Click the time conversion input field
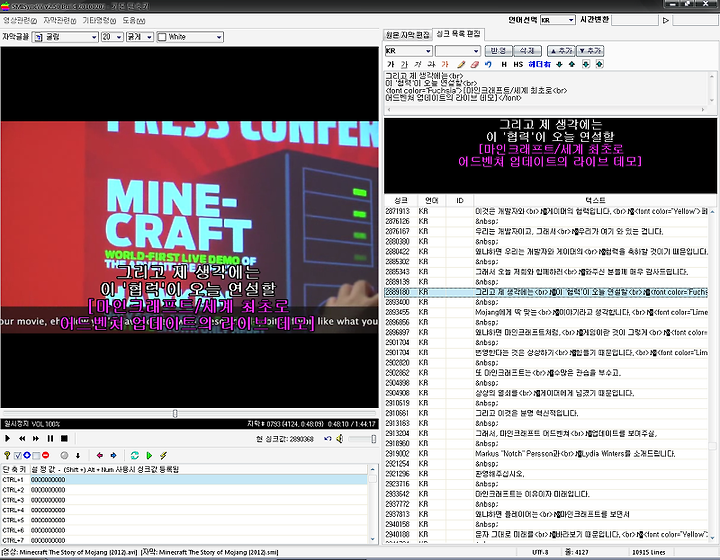This screenshot has width=720, height=560. pos(636,20)
